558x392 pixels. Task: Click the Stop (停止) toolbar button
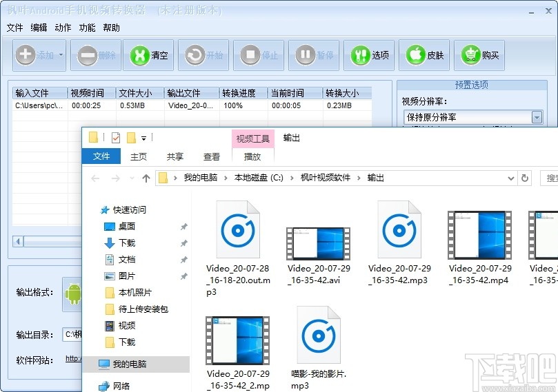(259, 55)
